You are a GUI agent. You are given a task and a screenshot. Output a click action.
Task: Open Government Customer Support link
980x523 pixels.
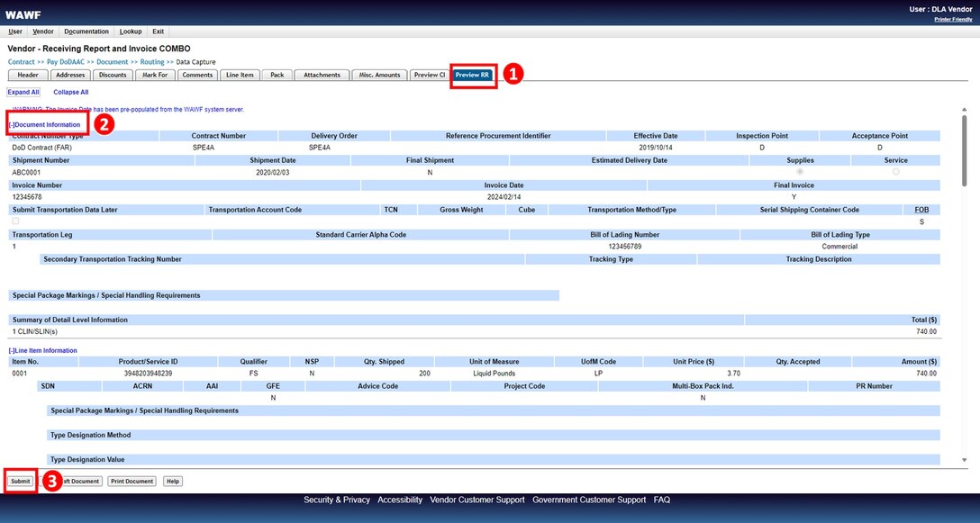pyautogui.click(x=589, y=500)
